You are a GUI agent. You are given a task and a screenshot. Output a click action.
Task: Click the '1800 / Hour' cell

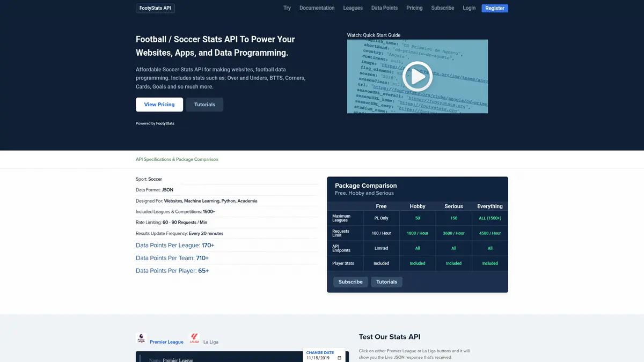point(418,233)
